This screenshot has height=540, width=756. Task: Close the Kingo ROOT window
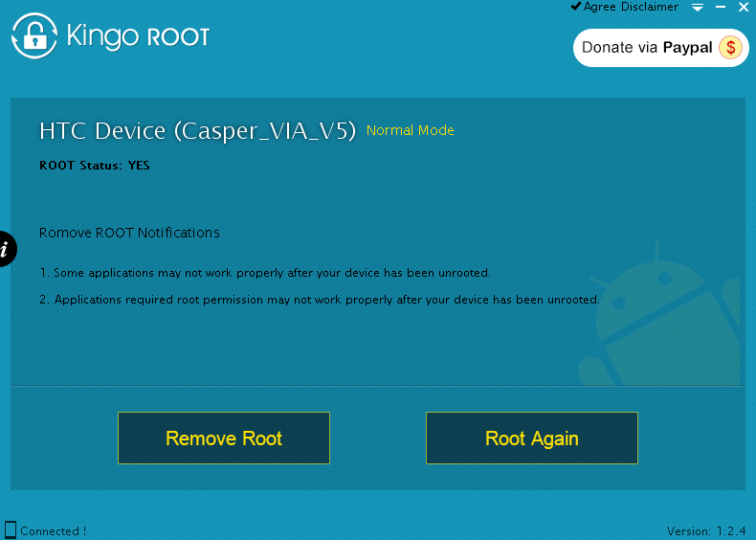click(744, 7)
